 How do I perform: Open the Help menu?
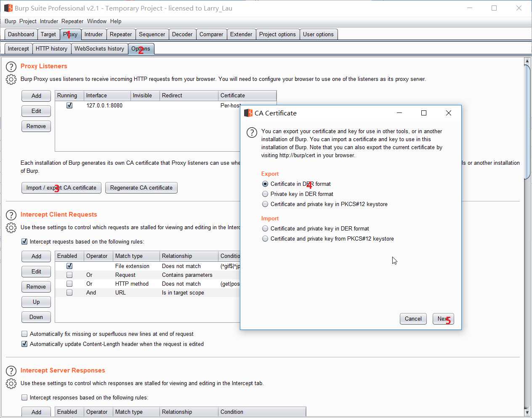pos(116,21)
